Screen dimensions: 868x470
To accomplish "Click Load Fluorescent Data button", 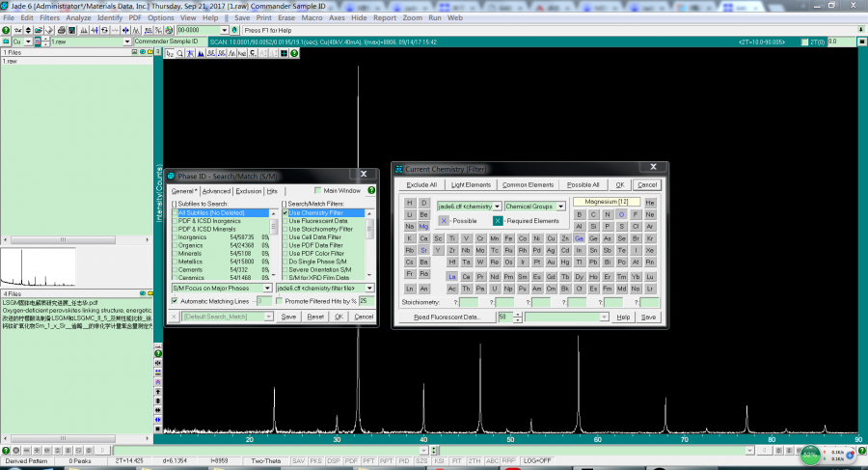I will pos(447,317).
